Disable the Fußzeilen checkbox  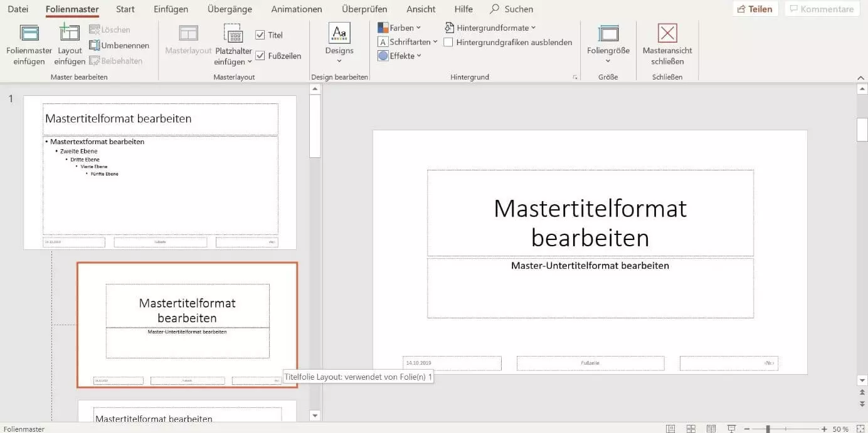tap(260, 56)
